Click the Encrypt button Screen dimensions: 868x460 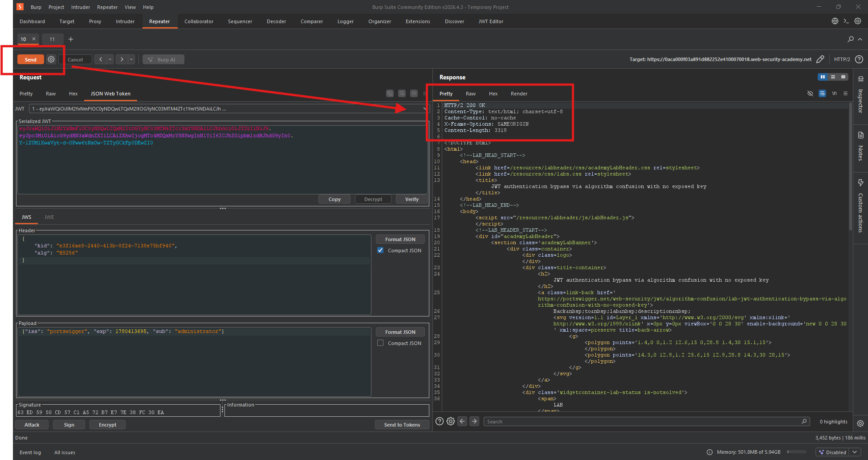[x=107, y=425]
